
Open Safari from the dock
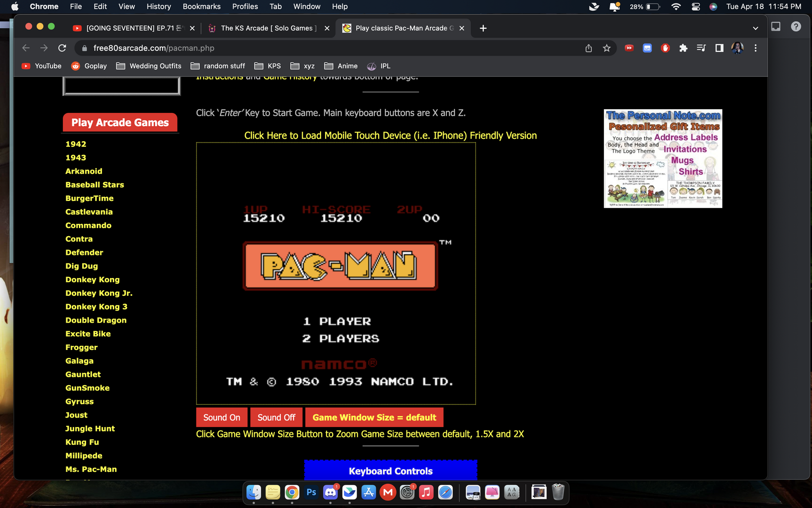click(445, 492)
